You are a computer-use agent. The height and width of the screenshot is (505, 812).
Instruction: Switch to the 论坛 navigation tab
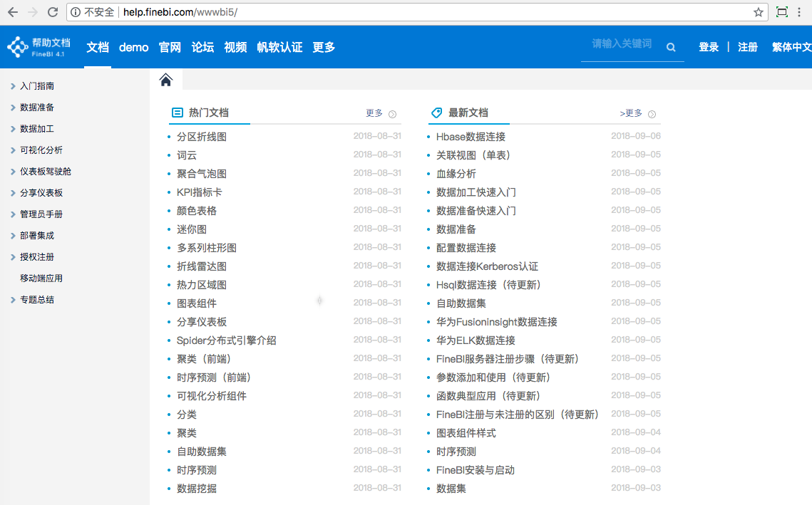202,47
